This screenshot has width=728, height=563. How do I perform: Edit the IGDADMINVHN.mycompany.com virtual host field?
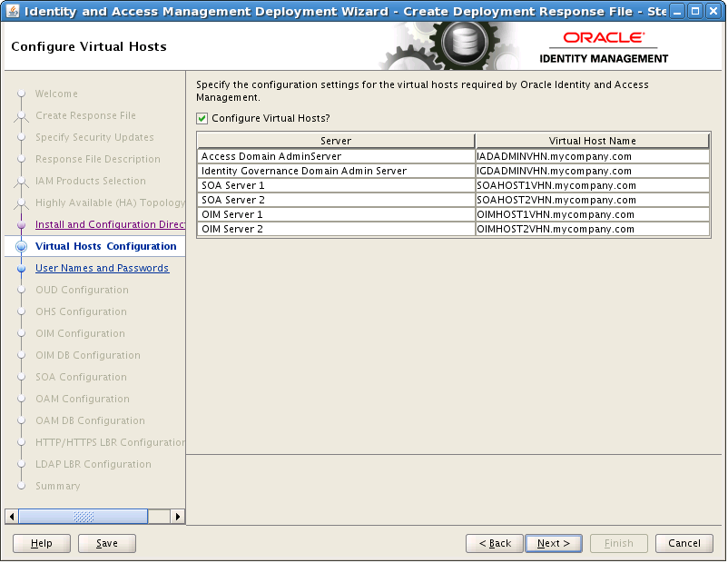pos(593,171)
